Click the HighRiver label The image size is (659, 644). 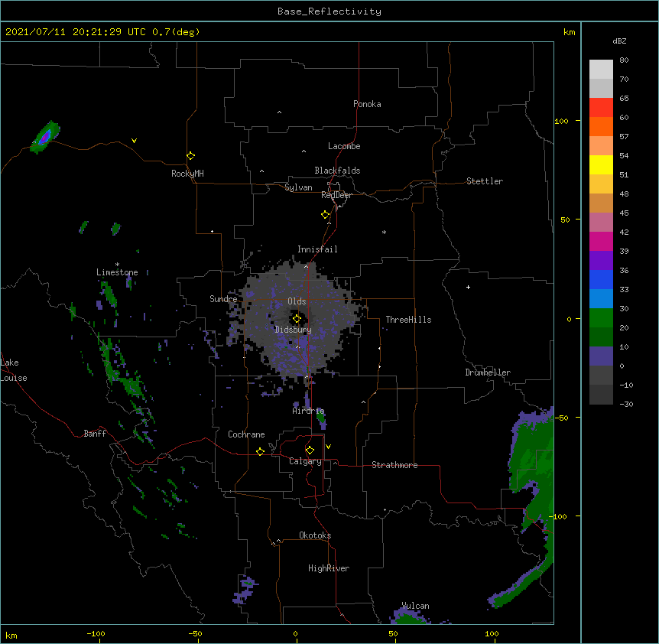(329, 568)
